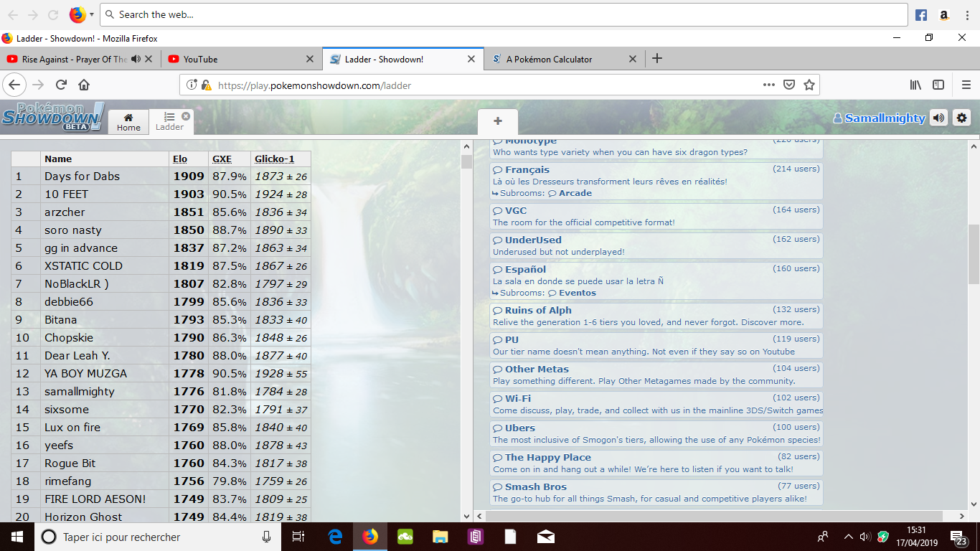Screen dimensions: 980x551
Task: Open File Explorer from taskbar
Action: 440,537
